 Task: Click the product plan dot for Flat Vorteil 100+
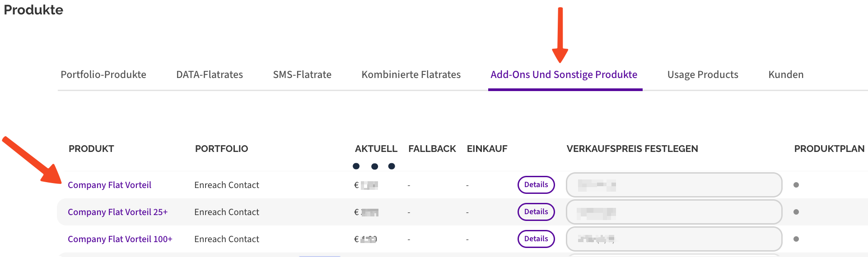click(796, 239)
